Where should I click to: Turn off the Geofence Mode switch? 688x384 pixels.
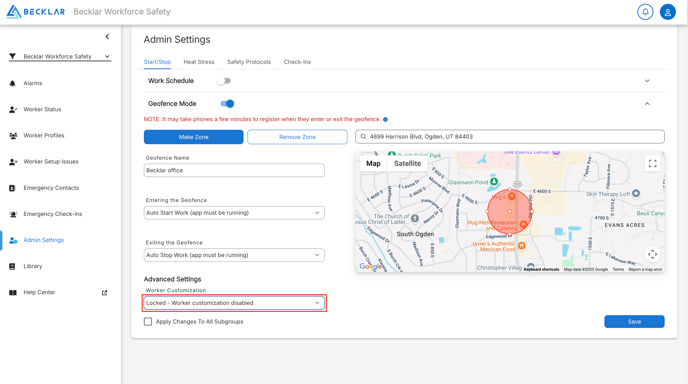pos(227,104)
